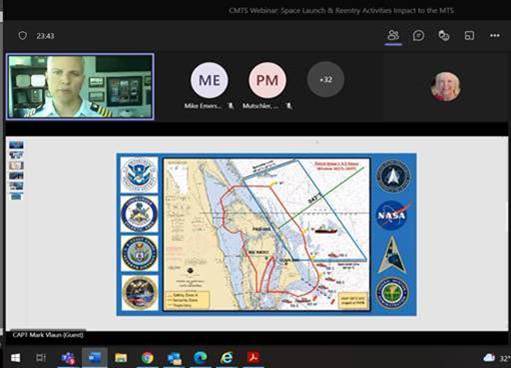This screenshot has height=368, width=511.
Task: Select the second slide thumbnail
Action: tap(16, 155)
